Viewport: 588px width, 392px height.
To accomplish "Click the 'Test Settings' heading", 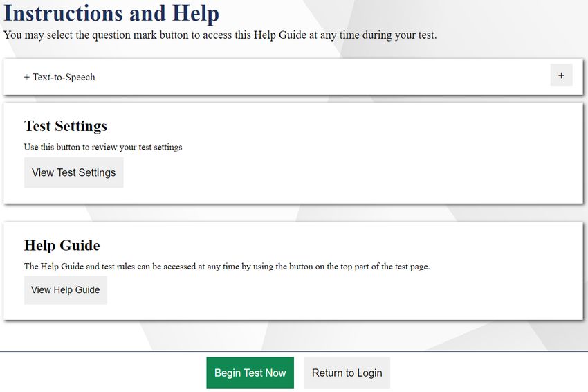I will [x=66, y=126].
